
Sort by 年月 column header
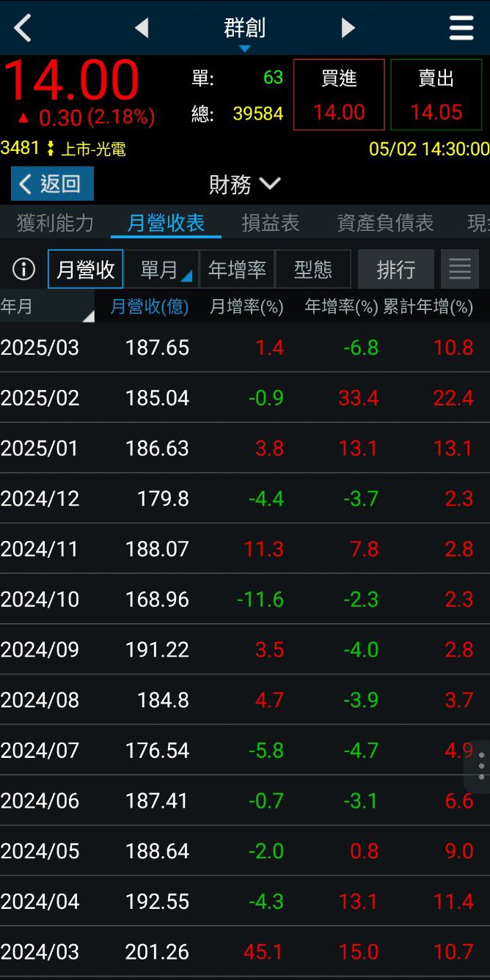point(47,306)
